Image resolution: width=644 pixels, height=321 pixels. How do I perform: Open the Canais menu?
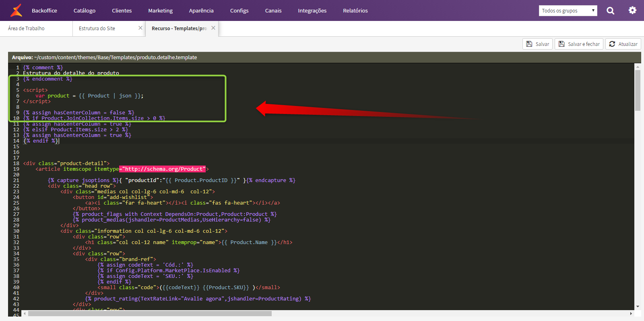pyautogui.click(x=273, y=10)
